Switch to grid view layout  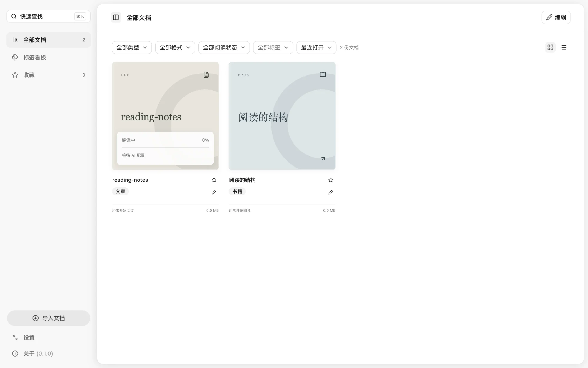pos(550,47)
